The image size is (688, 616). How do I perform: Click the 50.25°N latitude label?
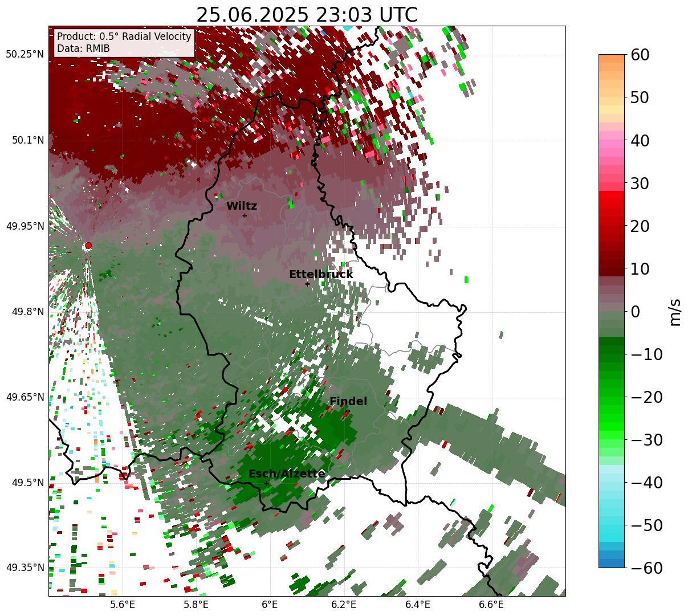[25, 55]
